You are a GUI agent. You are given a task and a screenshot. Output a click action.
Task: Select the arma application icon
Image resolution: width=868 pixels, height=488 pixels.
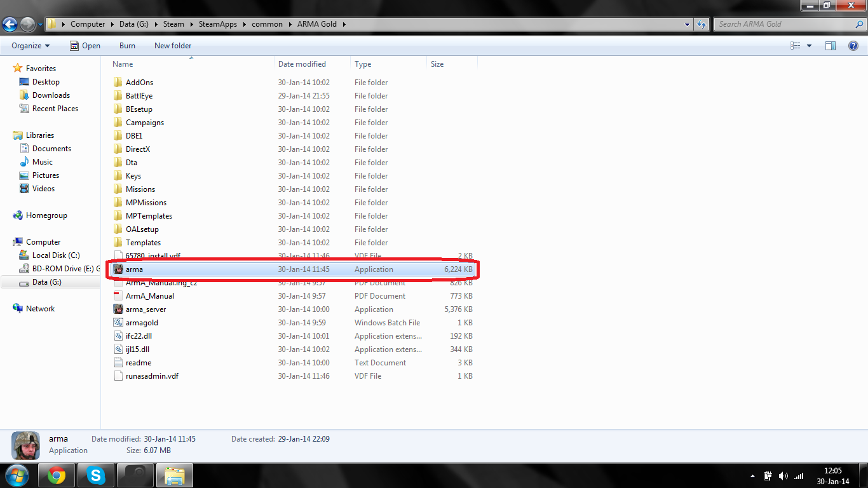click(x=118, y=269)
